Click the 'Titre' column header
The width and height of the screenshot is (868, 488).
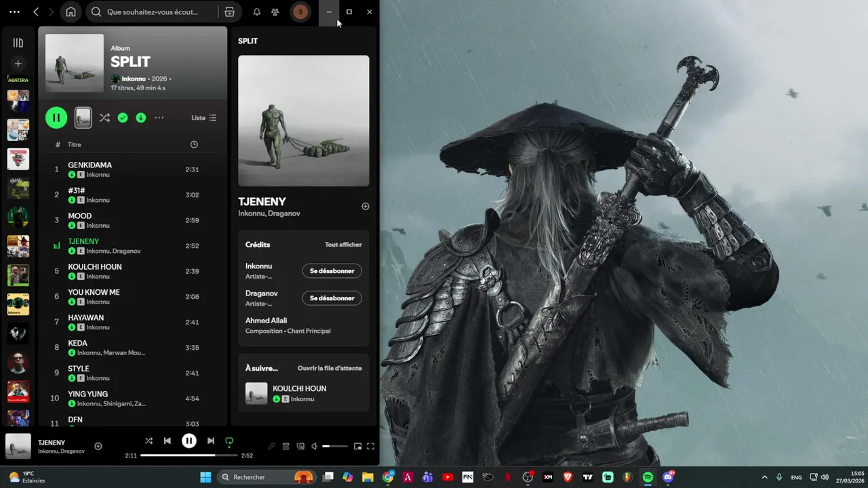75,144
